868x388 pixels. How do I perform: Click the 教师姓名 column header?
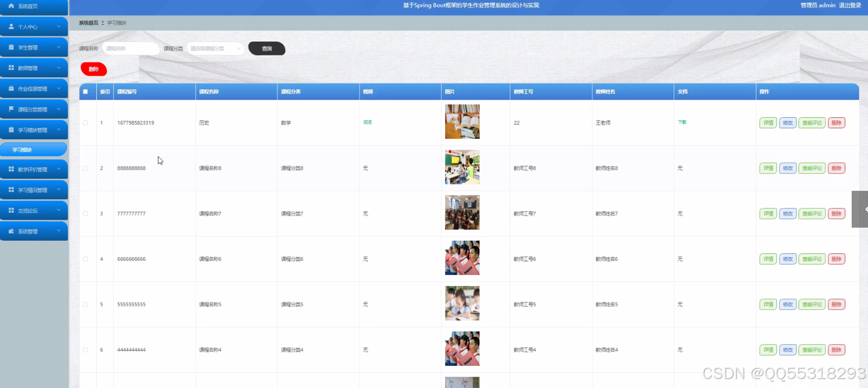[605, 91]
